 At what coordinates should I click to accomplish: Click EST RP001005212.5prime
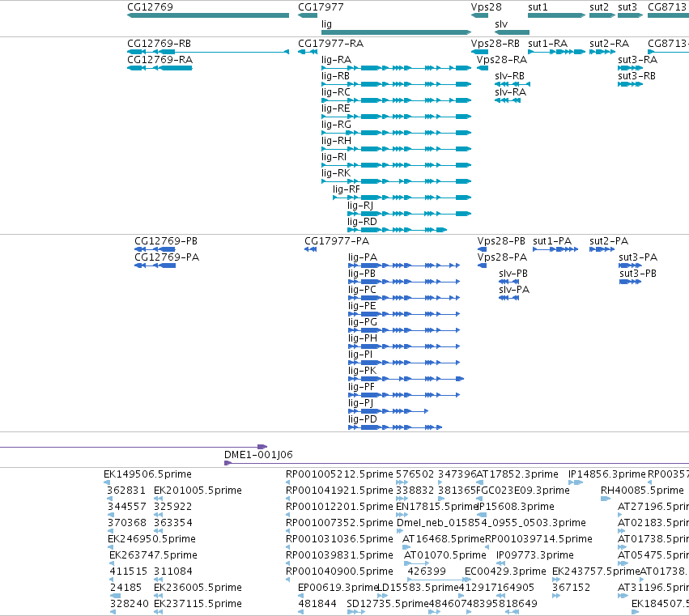339,474
